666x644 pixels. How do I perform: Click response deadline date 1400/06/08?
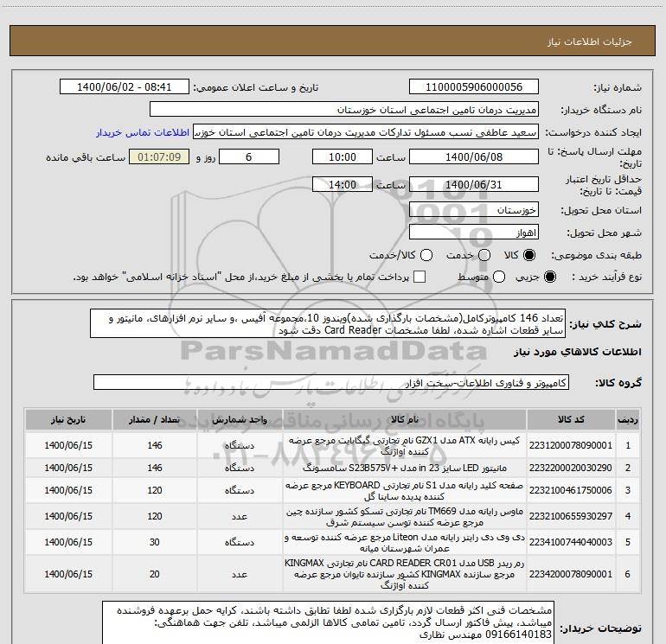point(474,156)
